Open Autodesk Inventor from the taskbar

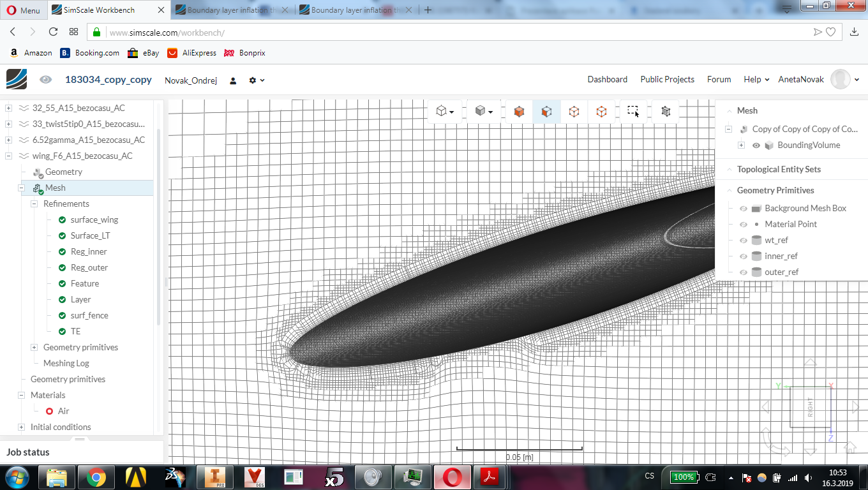[x=215, y=477]
